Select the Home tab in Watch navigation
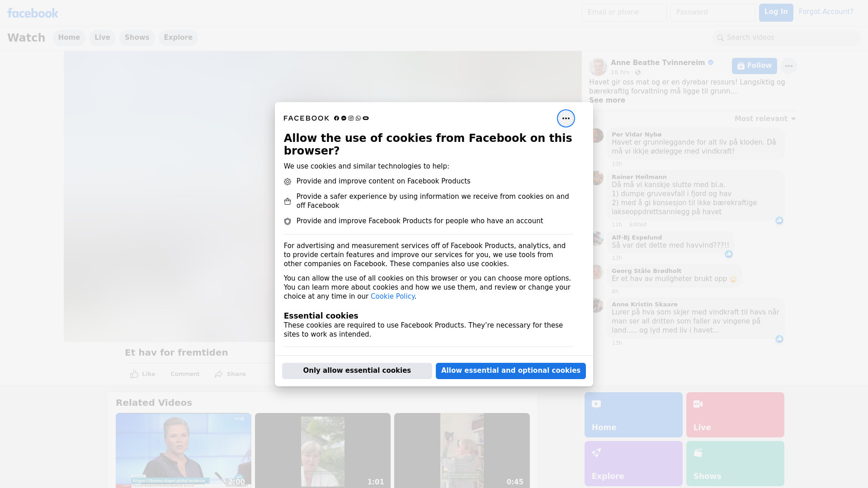868x488 pixels. (69, 38)
